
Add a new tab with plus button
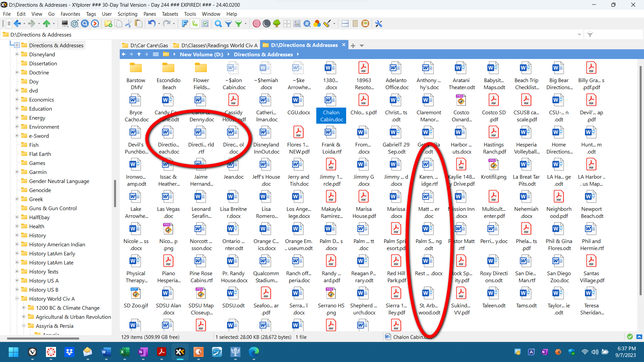tap(353, 46)
